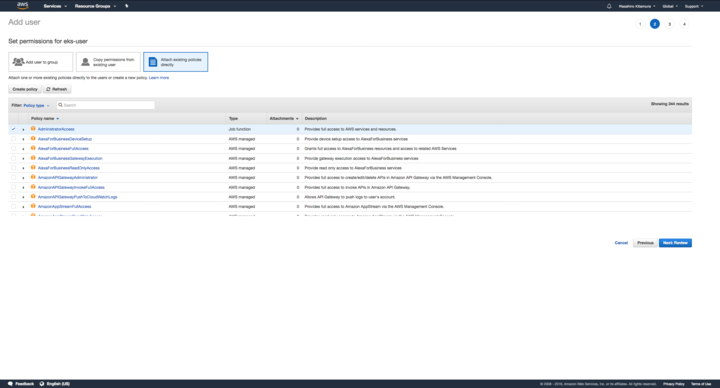Select the Add user to group option
This screenshot has width=720, height=388.
(x=40, y=62)
